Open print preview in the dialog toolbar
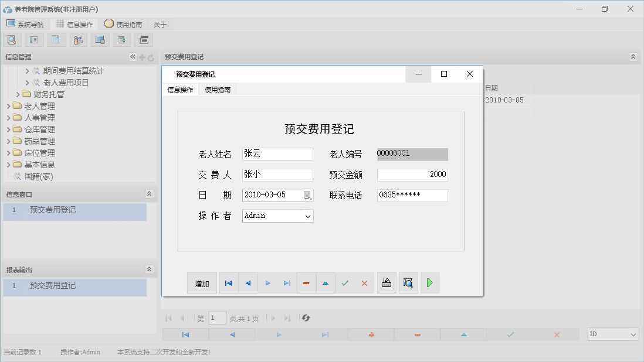Image resolution: width=644 pixels, height=362 pixels. [408, 283]
